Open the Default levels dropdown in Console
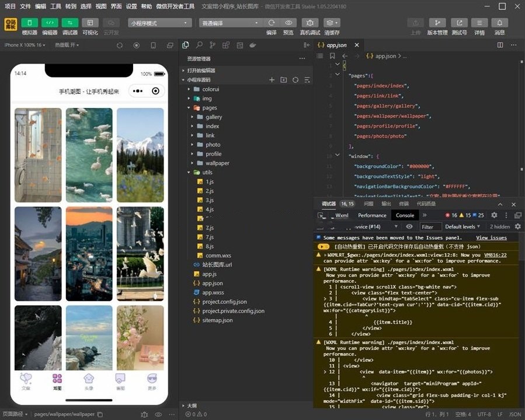This screenshot has width=525, height=420. point(461,227)
